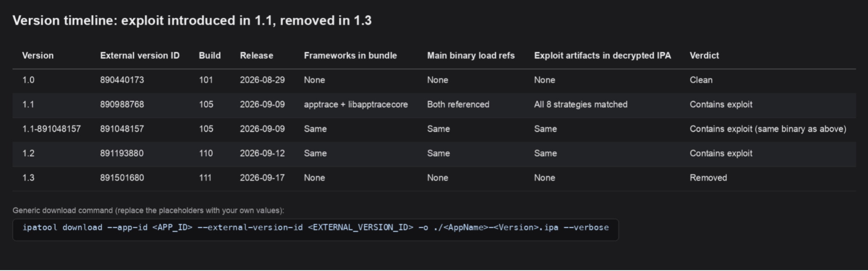Select external version ID 890440173
The width and height of the screenshot is (868, 271).
click(122, 80)
